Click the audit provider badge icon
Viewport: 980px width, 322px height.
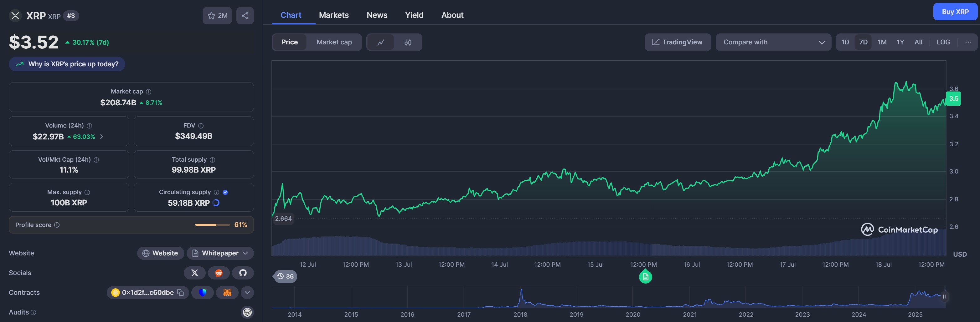247,312
